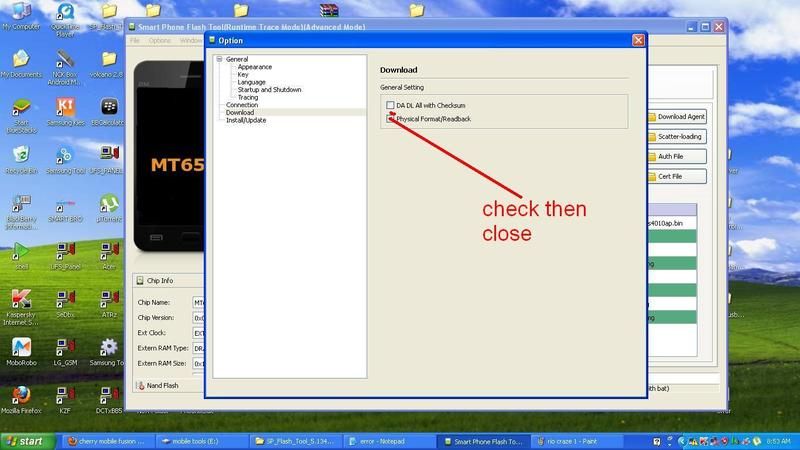
Task: Select Download in options tree
Action: 240,112
